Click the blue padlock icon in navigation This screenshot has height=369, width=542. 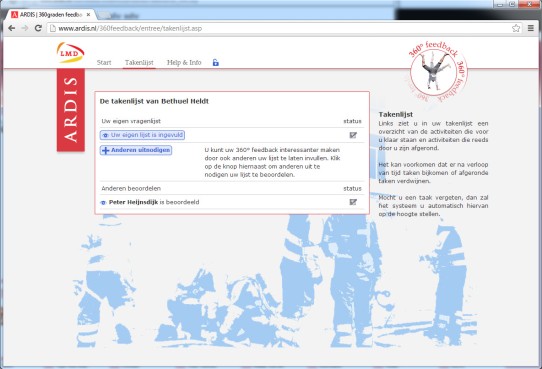coord(215,63)
